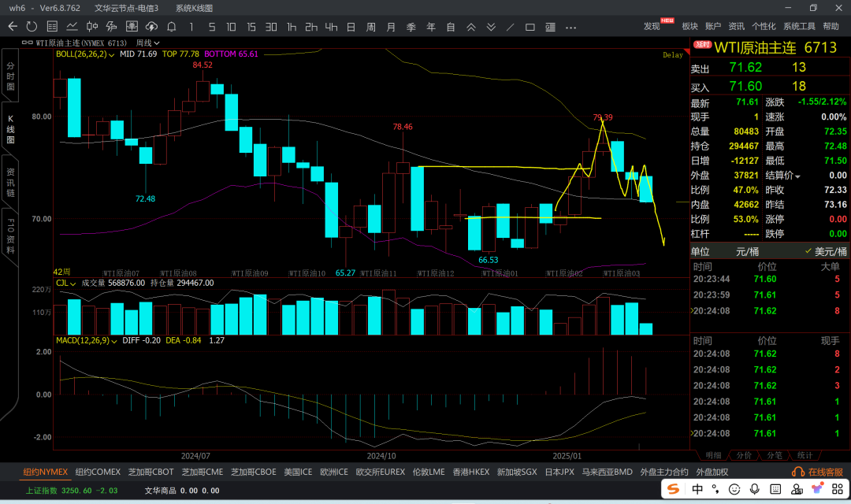This screenshot has width=851, height=504.
Task: Click the 日 daily period button
Action: click(351, 27)
